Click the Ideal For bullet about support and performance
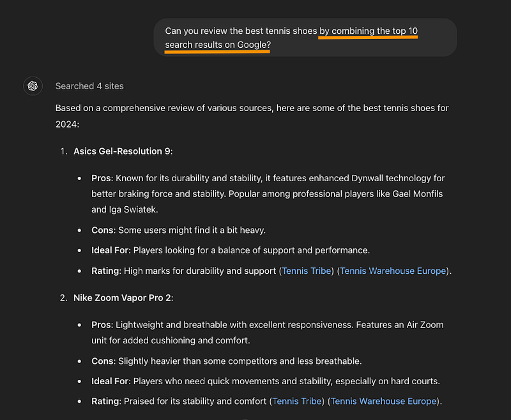511x420 pixels. 231,250
